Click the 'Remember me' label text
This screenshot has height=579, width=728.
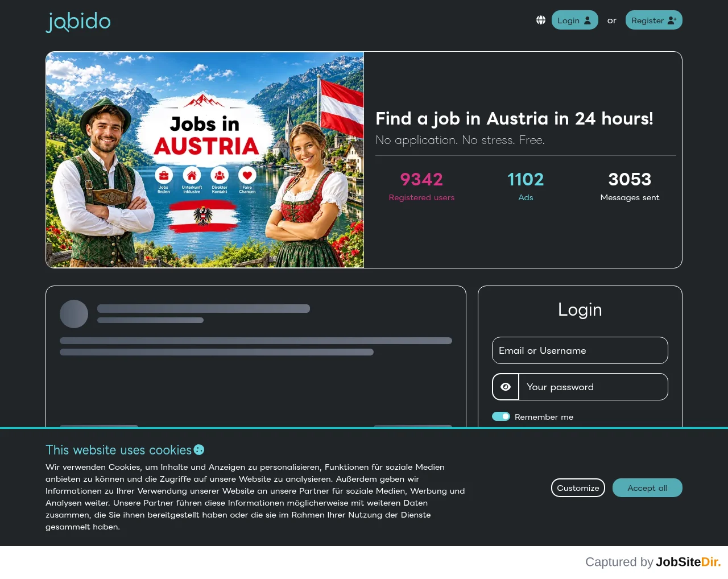tap(544, 417)
